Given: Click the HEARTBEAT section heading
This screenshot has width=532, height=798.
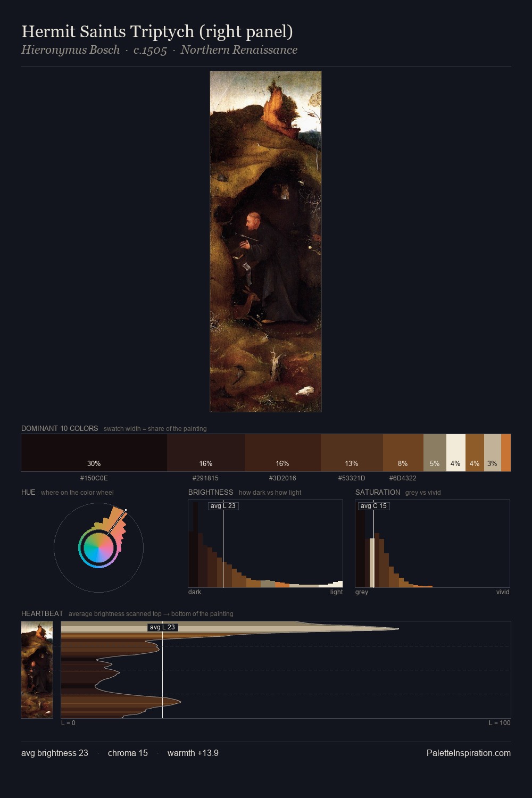Looking at the screenshot, I should (42, 613).
